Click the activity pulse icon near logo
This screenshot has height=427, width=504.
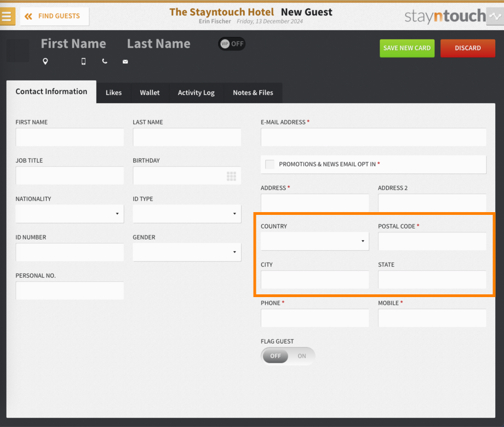click(495, 16)
